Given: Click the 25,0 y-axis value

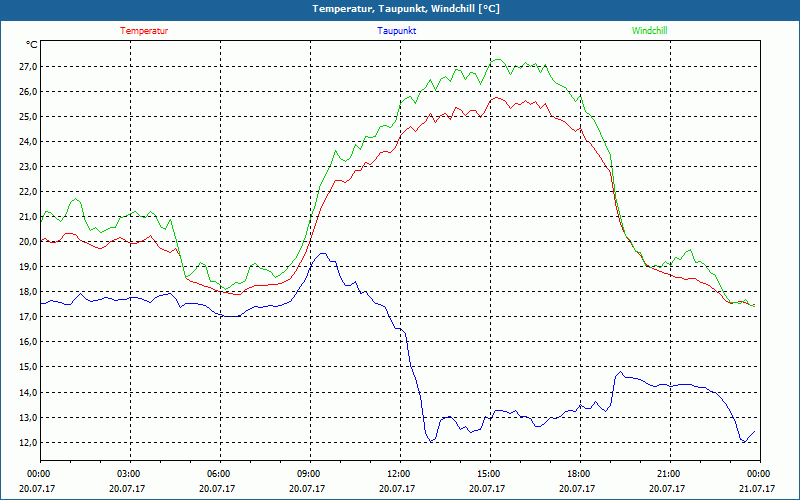Looking at the screenshot, I should click(28, 117).
